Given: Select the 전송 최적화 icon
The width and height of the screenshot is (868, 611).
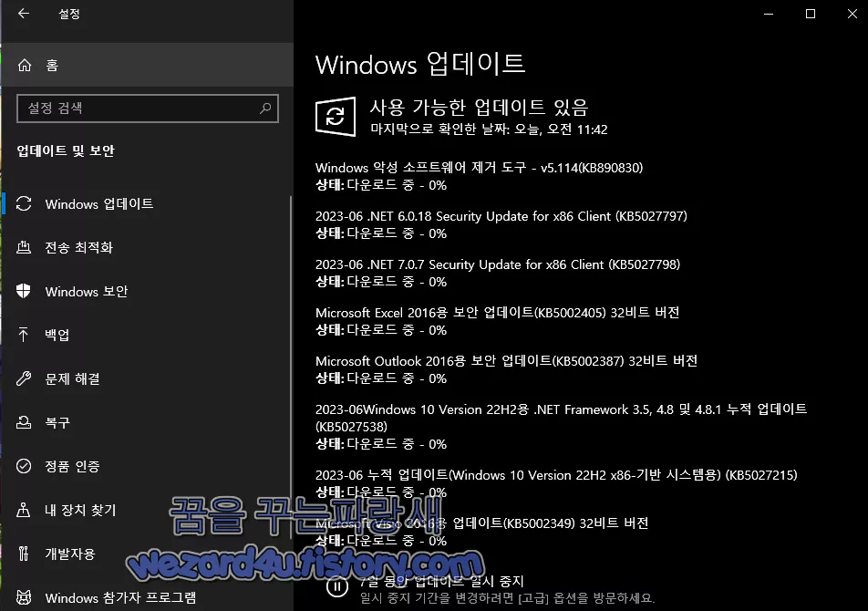Looking at the screenshot, I should pyautogui.click(x=24, y=247).
